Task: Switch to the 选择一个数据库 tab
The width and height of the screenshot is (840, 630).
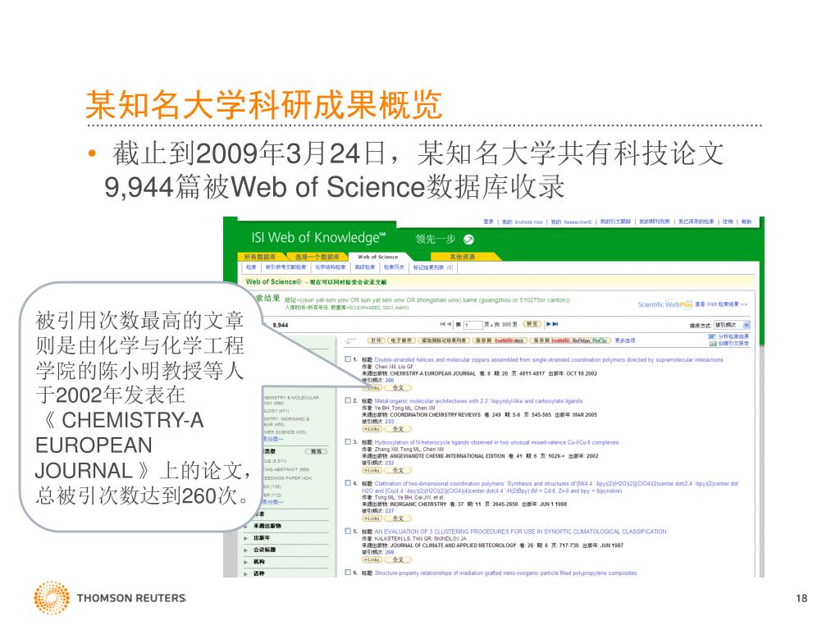Action: click(x=317, y=257)
